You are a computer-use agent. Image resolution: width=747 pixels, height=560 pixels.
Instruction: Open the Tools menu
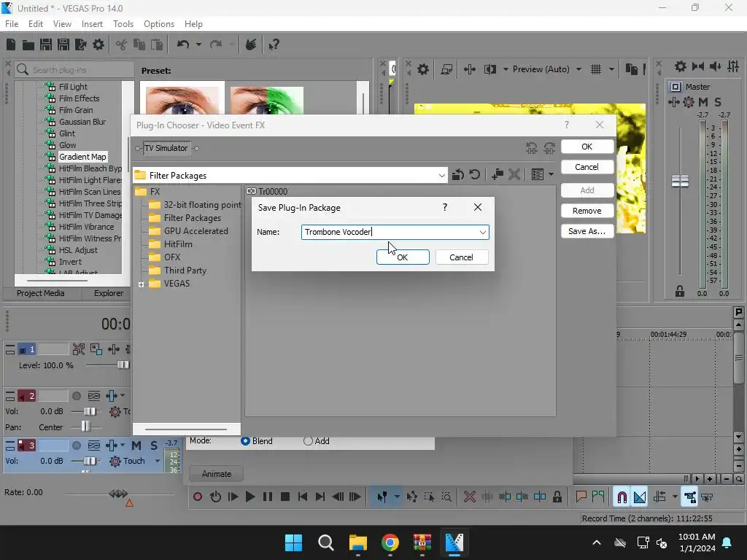tap(123, 24)
